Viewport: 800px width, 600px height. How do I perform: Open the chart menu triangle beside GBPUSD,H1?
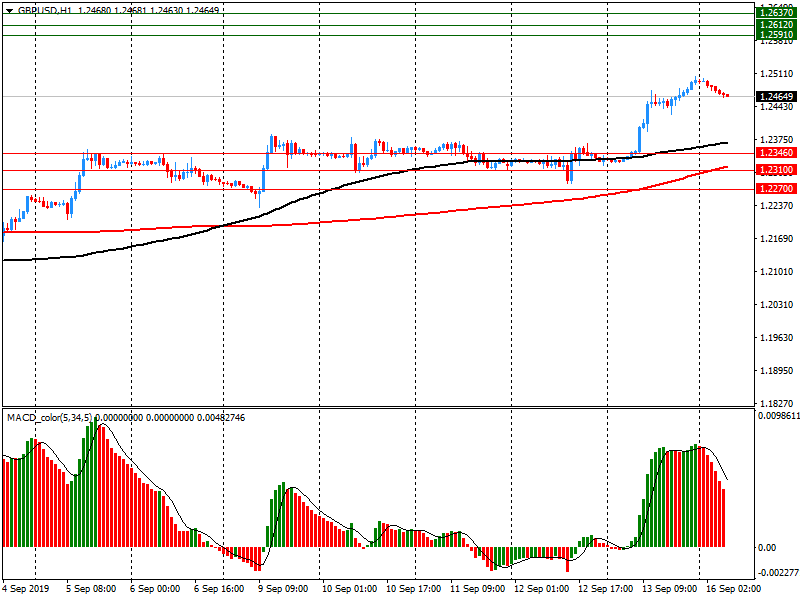9,10
